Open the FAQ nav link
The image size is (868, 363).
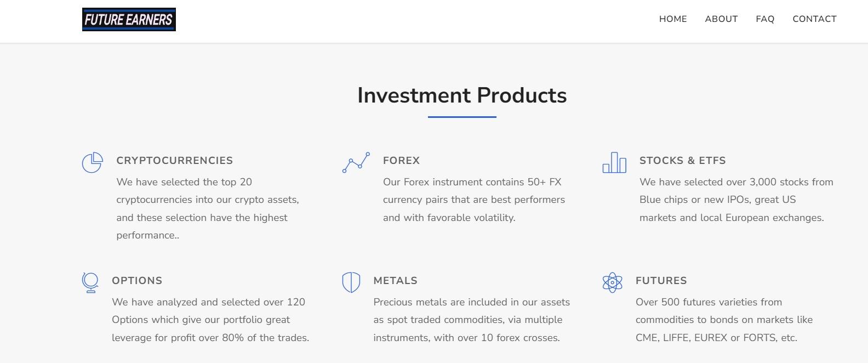(x=765, y=19)
